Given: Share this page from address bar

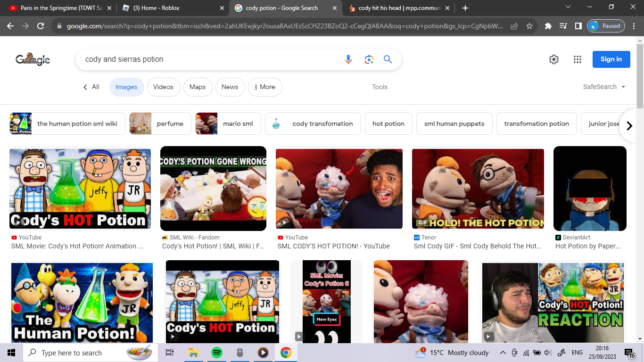Looking at the screenshot, I should coord(514,26).
